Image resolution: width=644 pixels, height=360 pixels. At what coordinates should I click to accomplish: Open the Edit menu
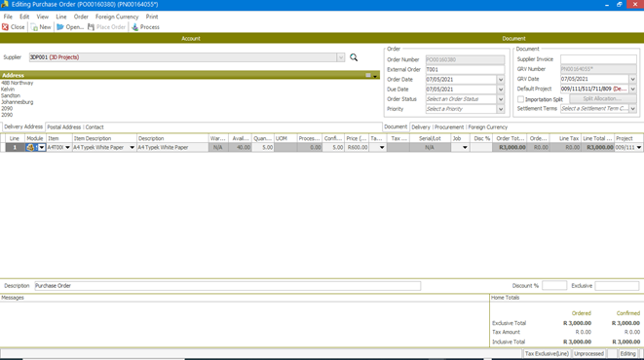[x=24, y=17]
